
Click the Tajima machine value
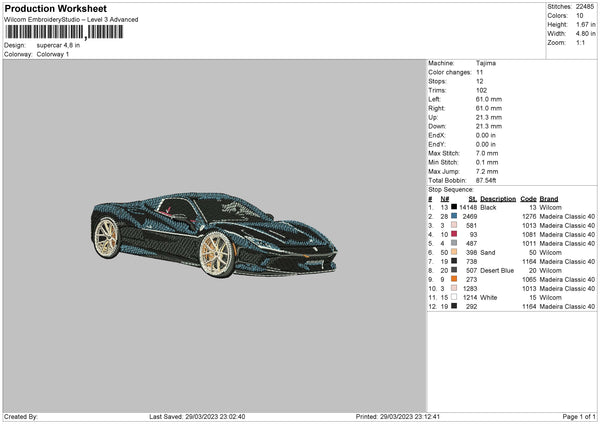(x=487, y=63)
